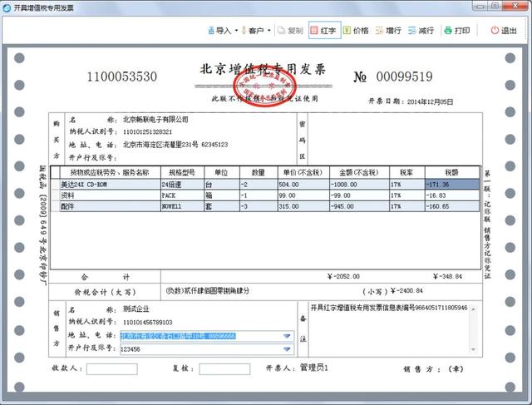Click the 导入 (import) toolbar button

point(219,31)
